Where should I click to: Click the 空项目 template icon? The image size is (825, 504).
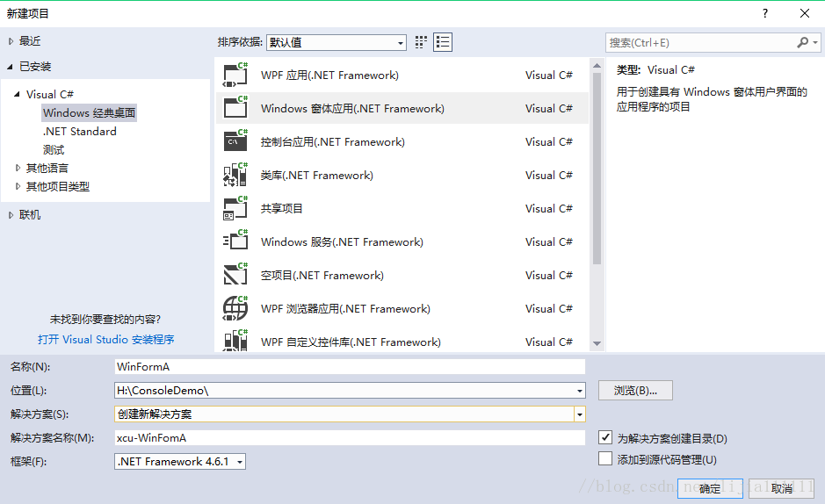tap(235, 275)
